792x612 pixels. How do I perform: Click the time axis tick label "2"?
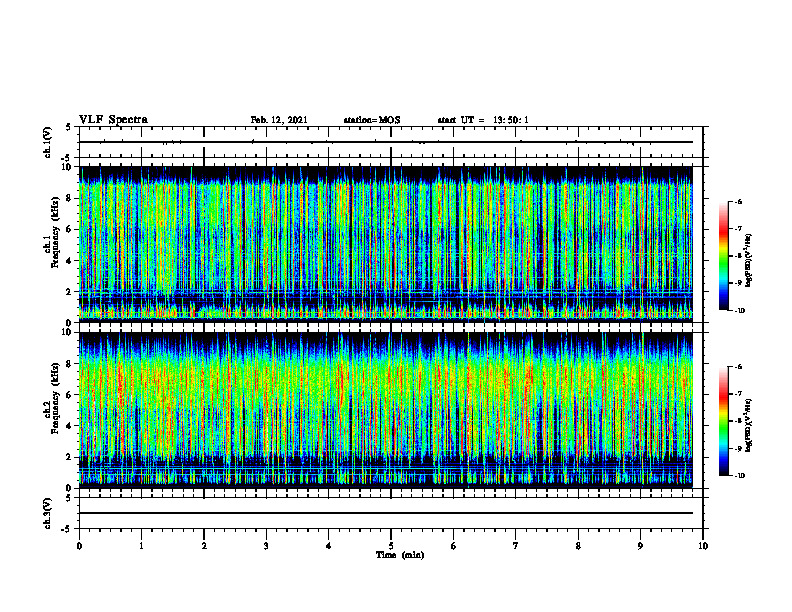click(204, 546)
